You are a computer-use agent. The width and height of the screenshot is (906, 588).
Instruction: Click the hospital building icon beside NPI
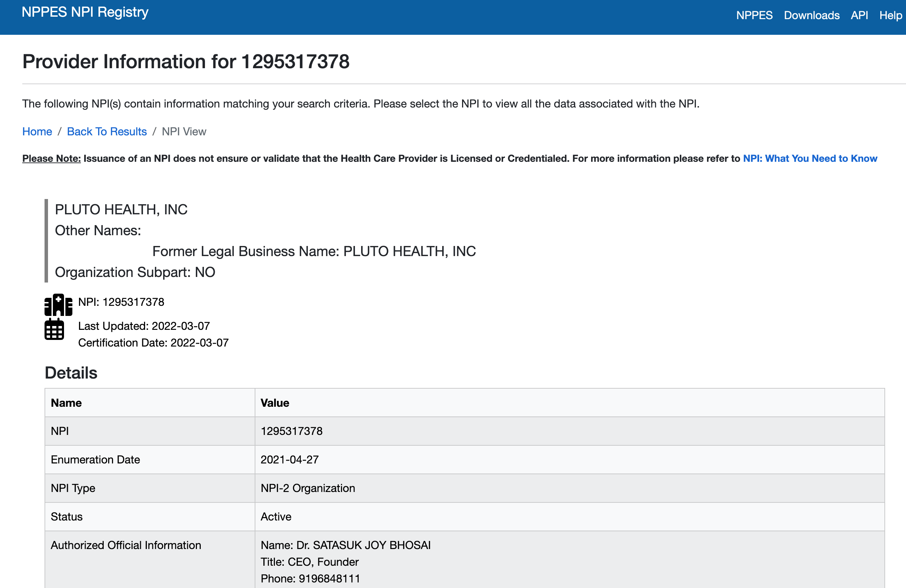pyautogui.click(x=58, y=305)
